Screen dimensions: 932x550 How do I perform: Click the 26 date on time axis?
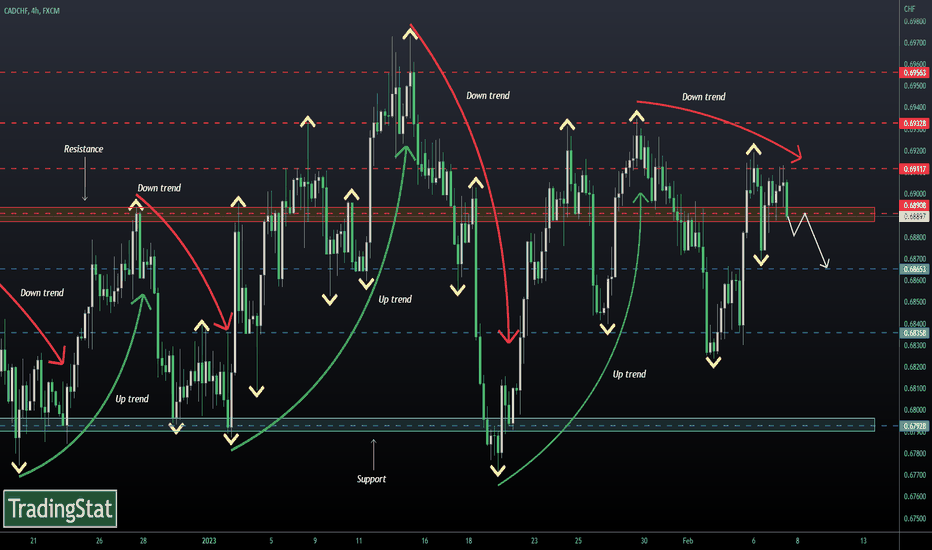click(x=99, y=541)
